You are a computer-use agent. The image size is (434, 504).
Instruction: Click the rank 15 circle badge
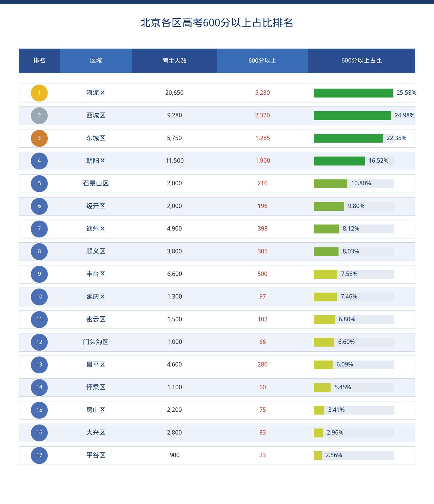[39, 410]
